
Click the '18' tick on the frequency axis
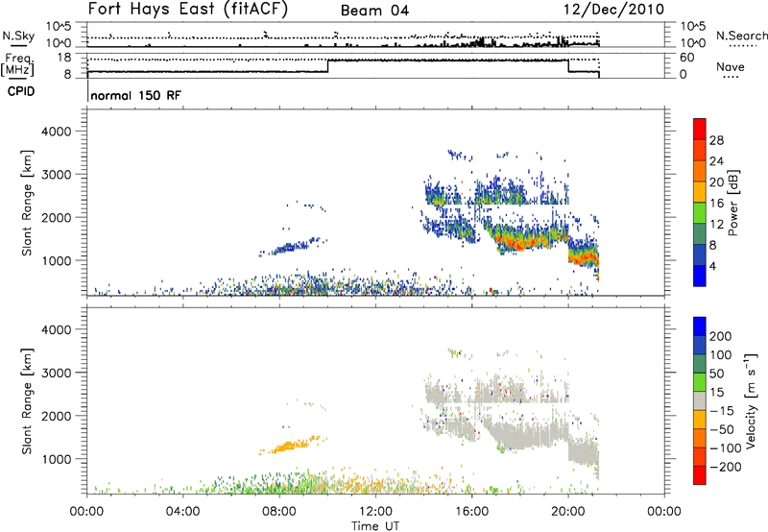point(64,58)
